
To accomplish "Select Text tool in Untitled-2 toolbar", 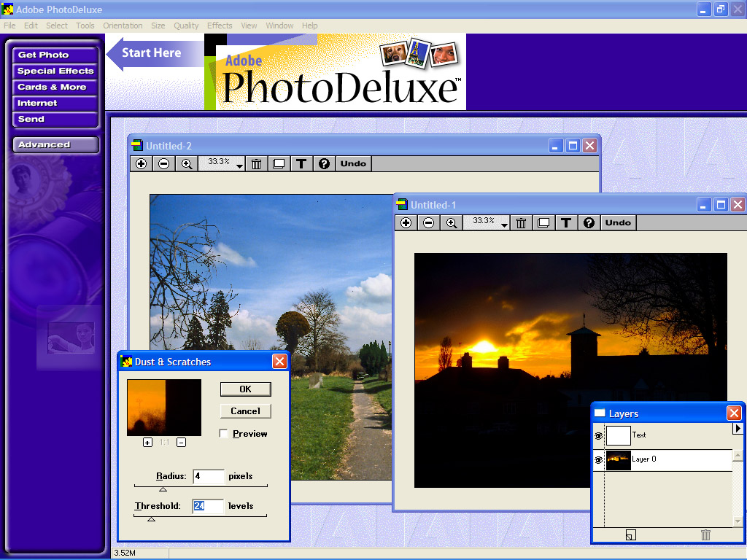I will pyautogui.click(x=301, y=164).
